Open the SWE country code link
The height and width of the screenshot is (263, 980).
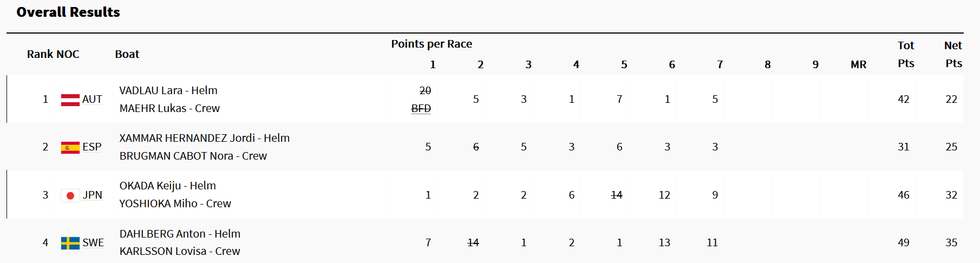pyautogui.click(x=93, y=243)
